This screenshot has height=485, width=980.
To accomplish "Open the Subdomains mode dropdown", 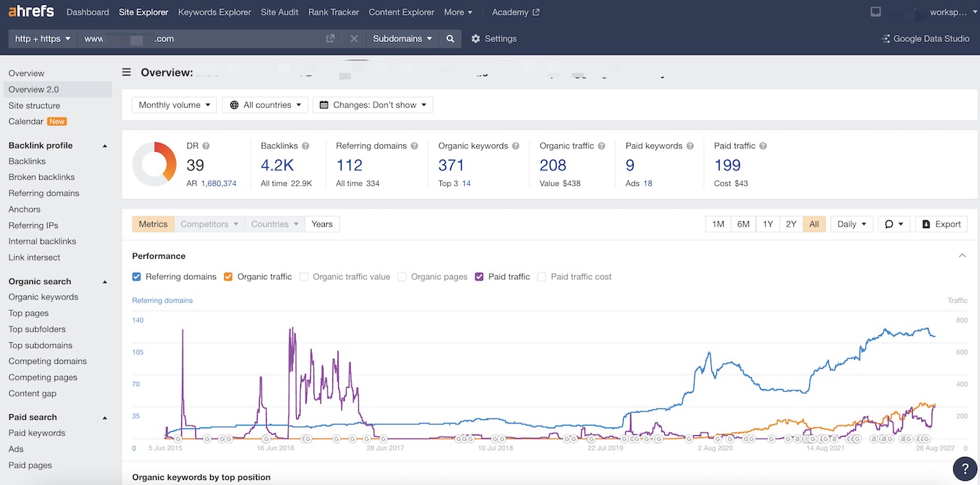I will (x=402, y=38).
